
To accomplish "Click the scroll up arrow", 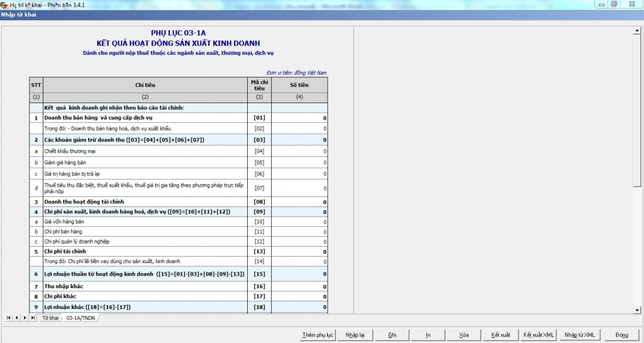I will coord(636,30).
